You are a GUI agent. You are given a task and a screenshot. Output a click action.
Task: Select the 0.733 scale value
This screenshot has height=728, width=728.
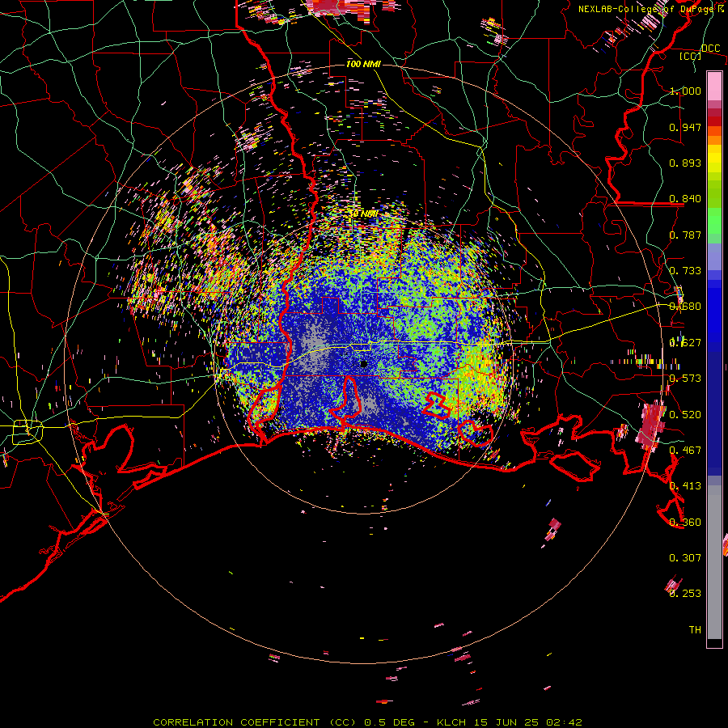(x=685, y=271)
